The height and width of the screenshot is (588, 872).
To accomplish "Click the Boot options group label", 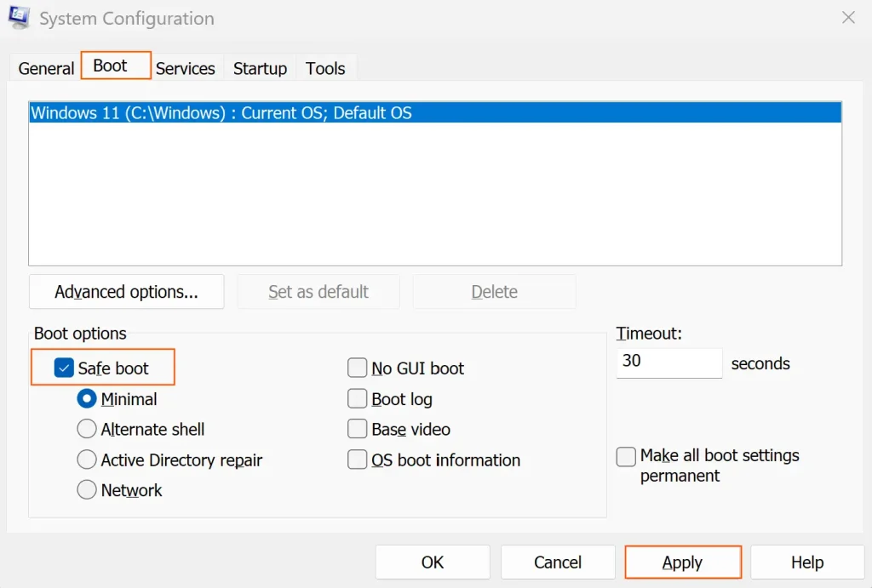I will coord(80,334).
